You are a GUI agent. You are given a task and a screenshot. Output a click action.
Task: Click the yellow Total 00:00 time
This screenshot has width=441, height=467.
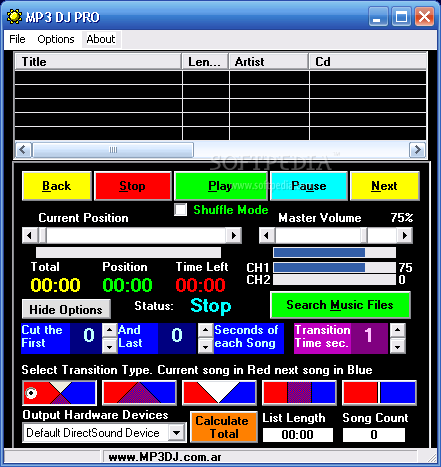click(55, 285)
